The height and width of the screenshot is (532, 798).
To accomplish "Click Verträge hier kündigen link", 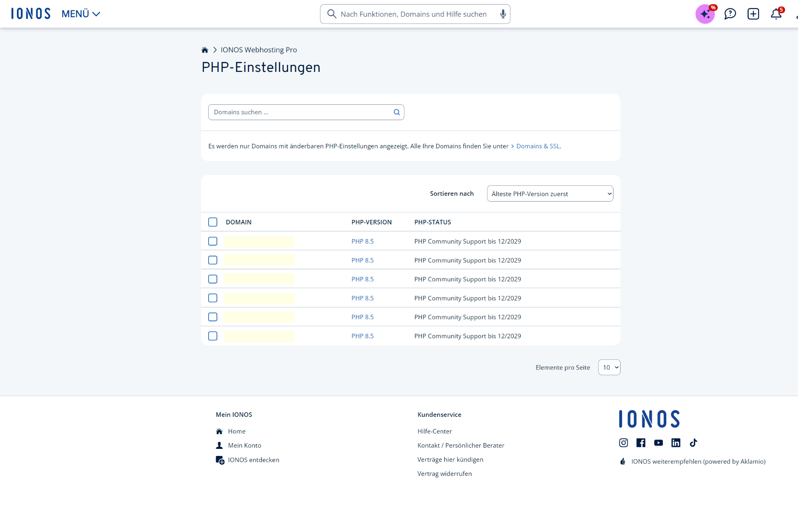I will 450,460.
